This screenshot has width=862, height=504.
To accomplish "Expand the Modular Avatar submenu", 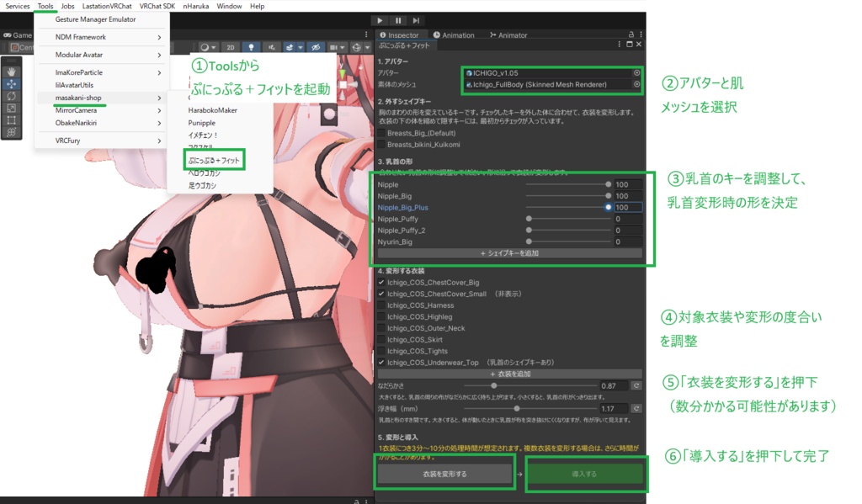I will 101,55.
